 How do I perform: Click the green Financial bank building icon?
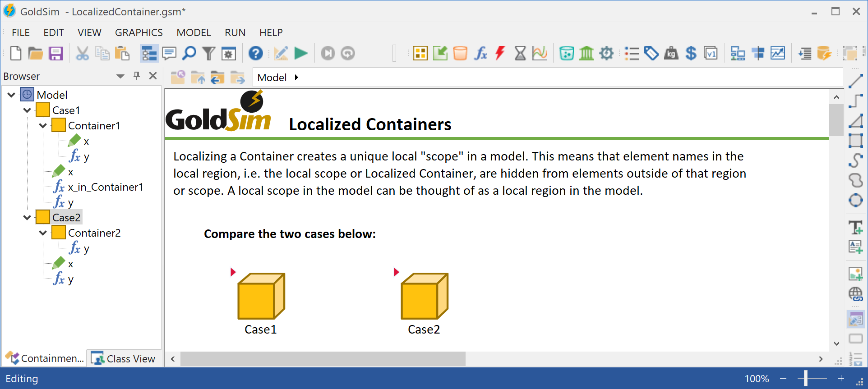pos(586,53)
